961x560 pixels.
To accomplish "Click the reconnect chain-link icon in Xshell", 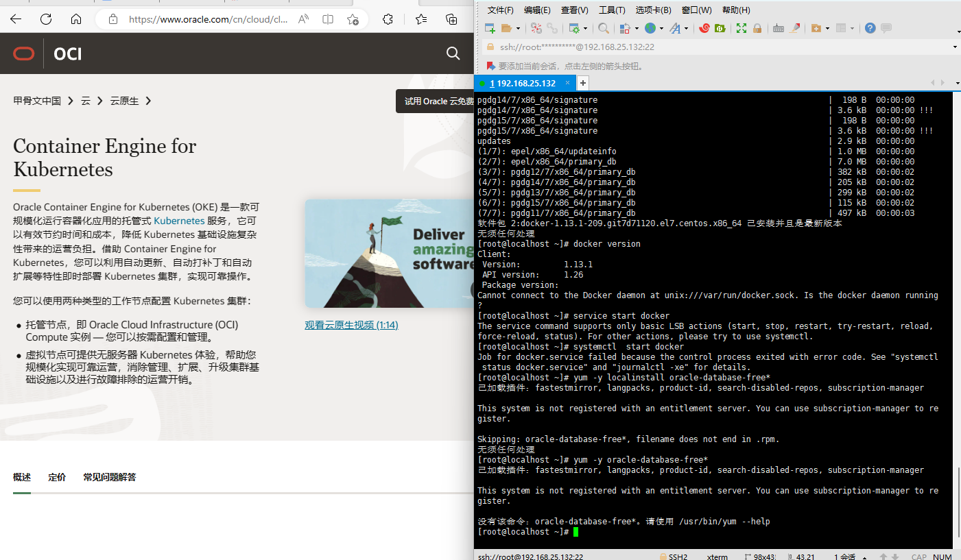I will [552, 28].
